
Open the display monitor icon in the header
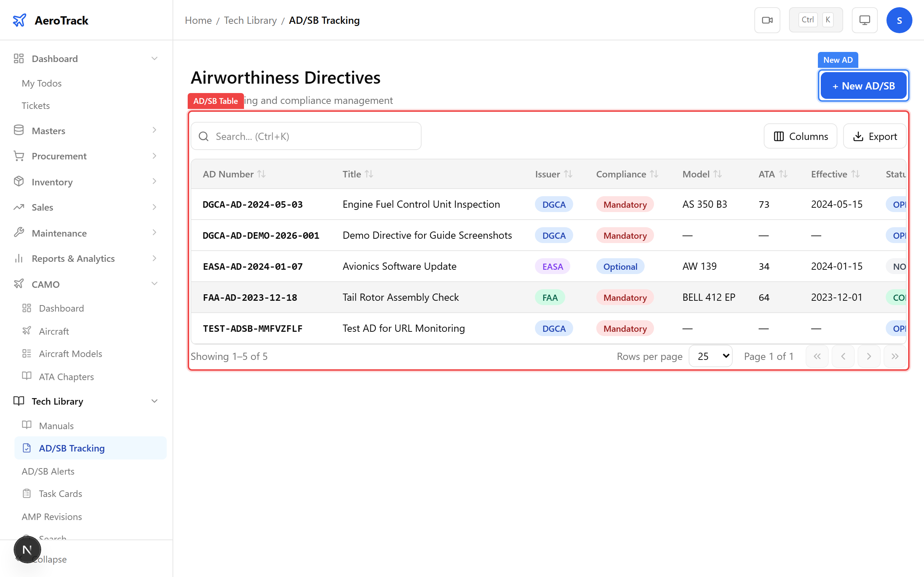pos(864,20)
